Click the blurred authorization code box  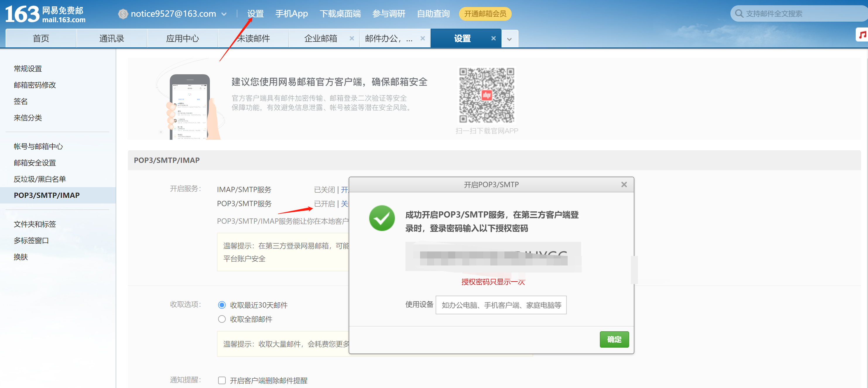tap(493, 257)
